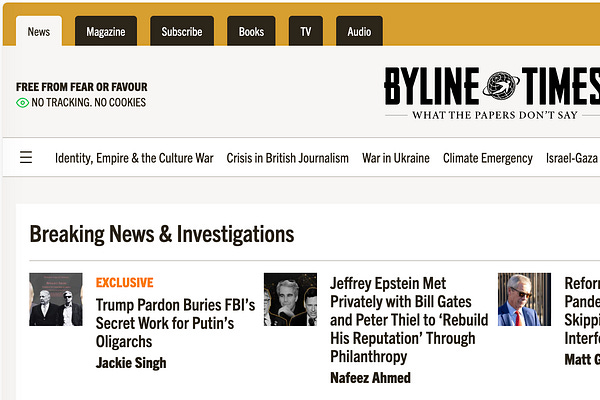
Task: Open thumbnail of Trump pardon article
Action: (56, 299)
